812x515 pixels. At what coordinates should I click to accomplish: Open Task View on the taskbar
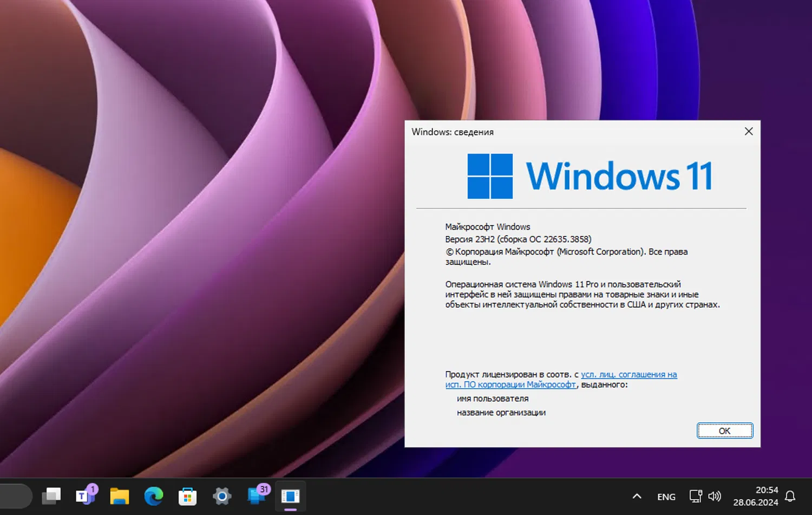pyautogui.click(x=51, y=496)
